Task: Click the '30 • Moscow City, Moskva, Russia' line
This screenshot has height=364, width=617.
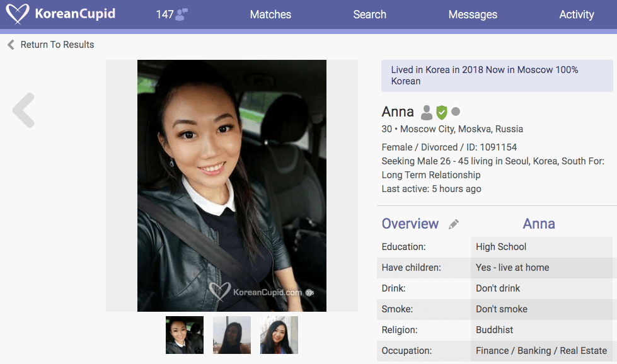Action: coord(452,129)
